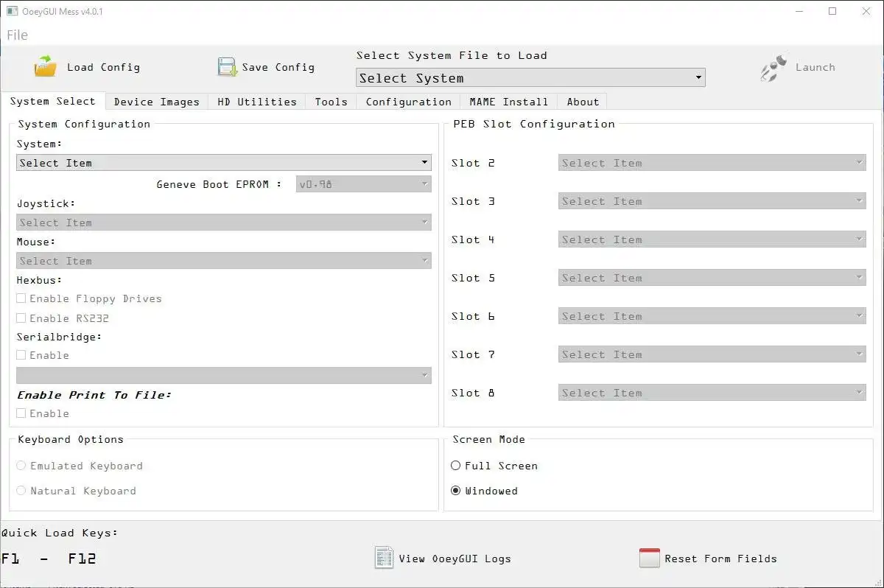The height and width of the screenshot is (588, 884).
Task: Click Reset Form Fields text
Action: (x=720, y=559)
